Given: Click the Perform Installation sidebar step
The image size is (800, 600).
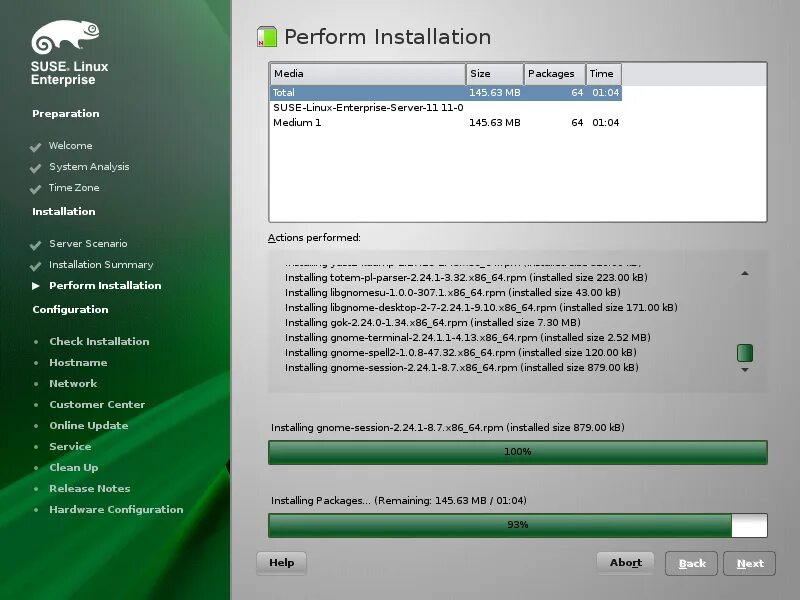Looking at the screenshot, I should pyautogui.click(x=105, y=285).
